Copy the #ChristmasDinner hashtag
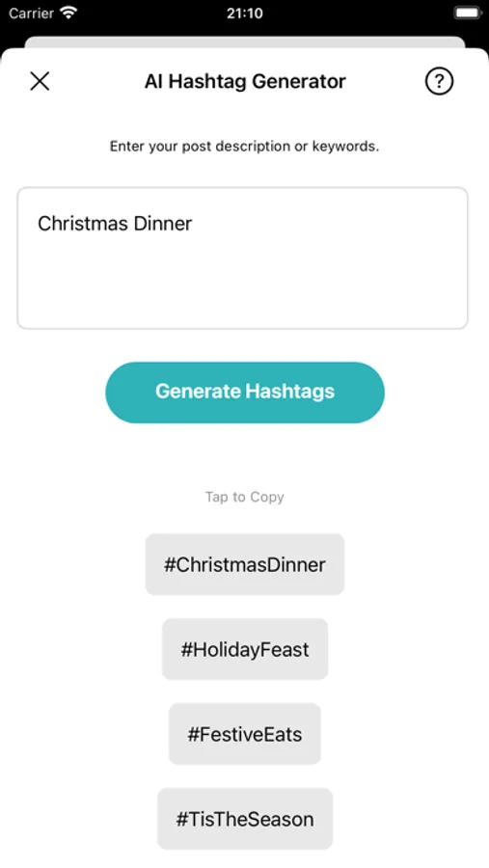The width and height of the screenshot is (489, 868). pyautogui.click(x=245, y=564)
